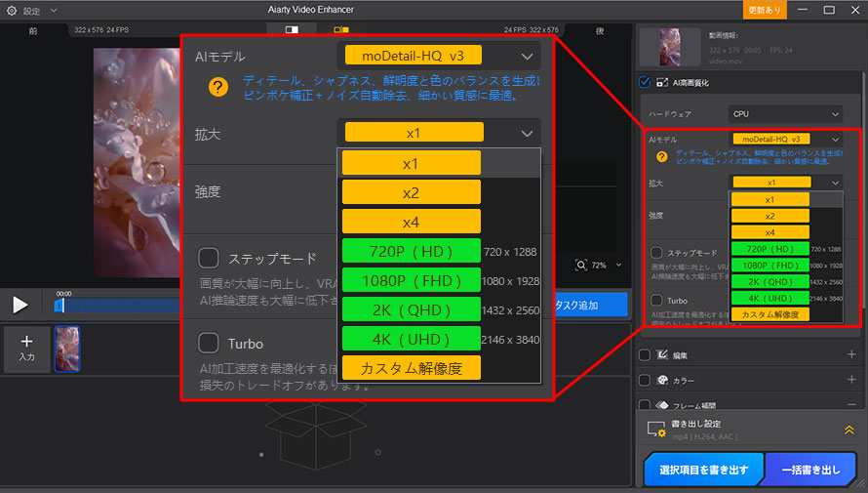Screen dimensions: 868x493
Task: Uncheck the AI高画質化 checkbox
Action: (645, 82)
